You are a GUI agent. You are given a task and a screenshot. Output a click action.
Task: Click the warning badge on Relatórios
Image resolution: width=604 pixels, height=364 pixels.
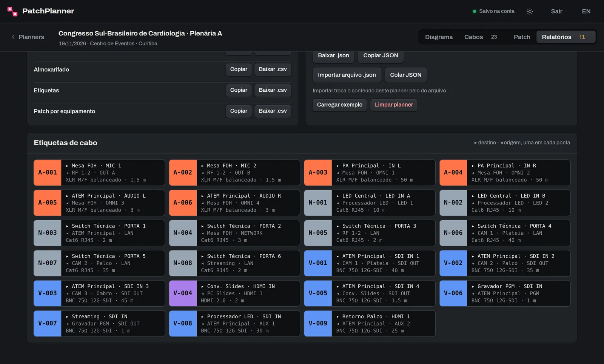point(582,37)
